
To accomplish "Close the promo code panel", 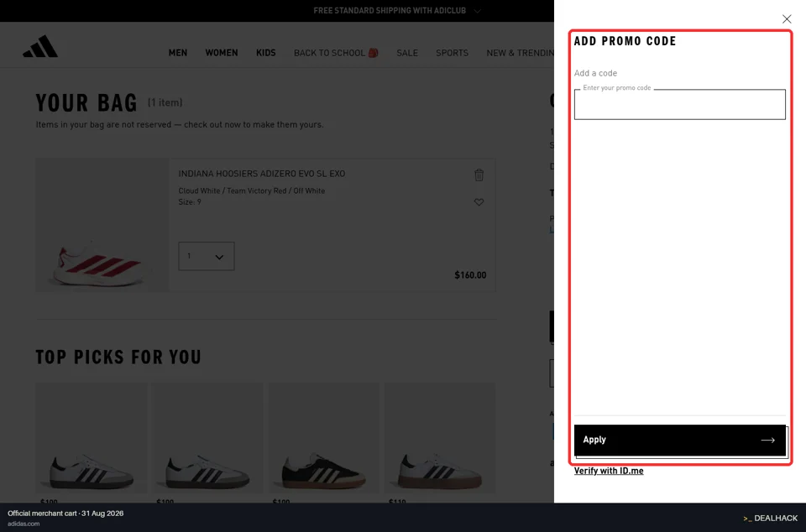I will click(x=787, y=19).
